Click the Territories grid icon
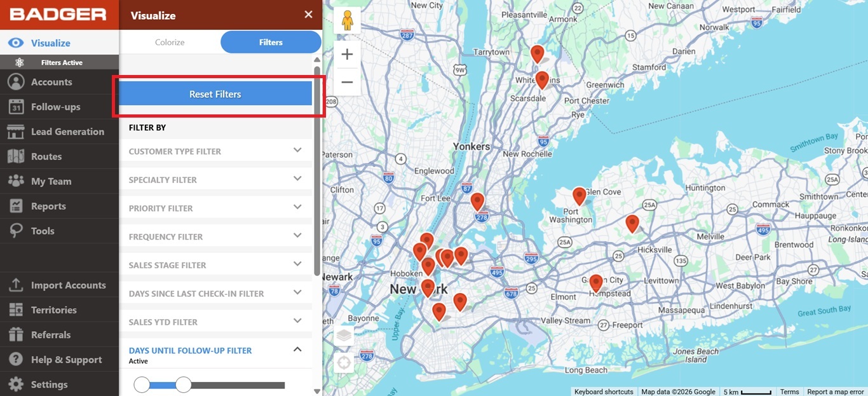 coord(16,310)
